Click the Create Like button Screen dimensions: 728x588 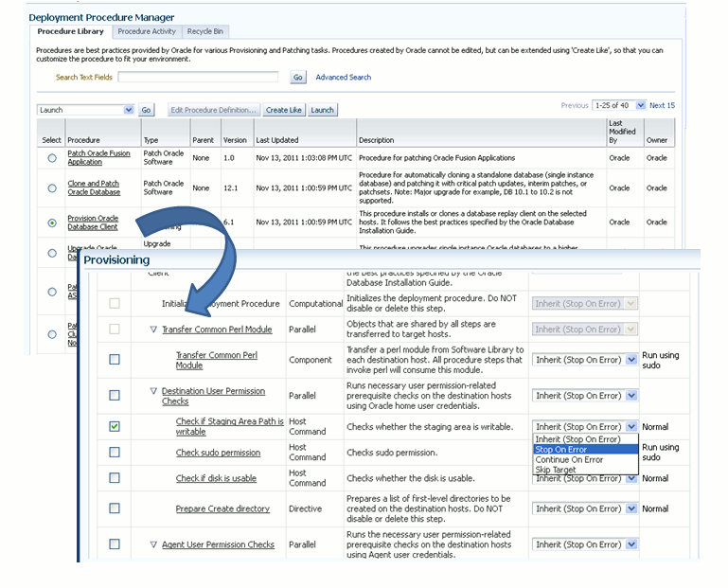tap(284, 110)
